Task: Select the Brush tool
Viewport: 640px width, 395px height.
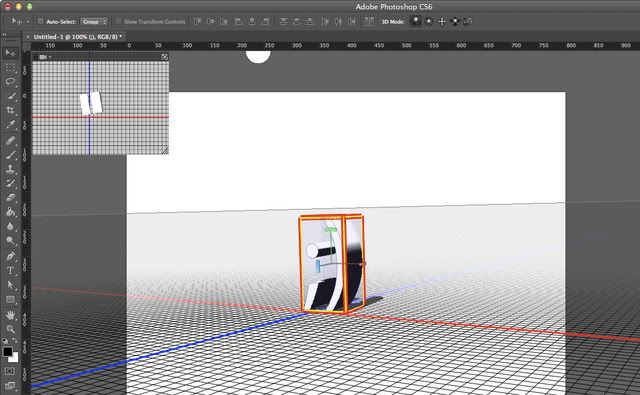Action: tap(10, 155)
